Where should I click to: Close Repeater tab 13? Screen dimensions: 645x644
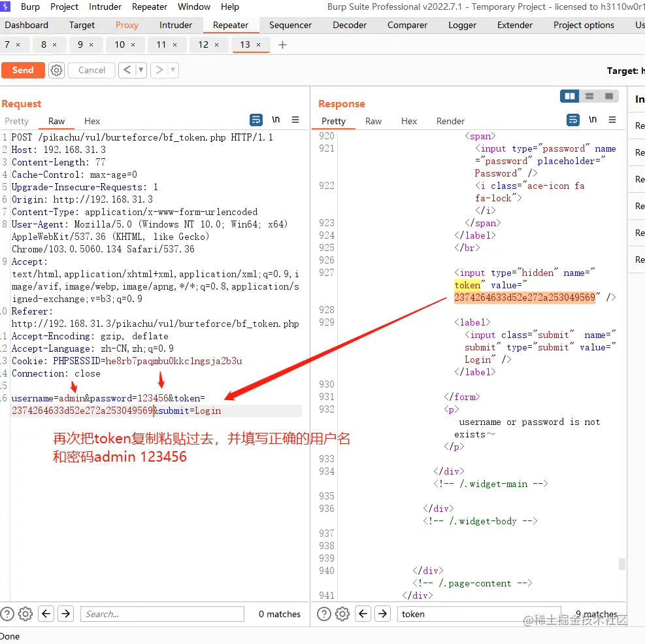(258, 45)
